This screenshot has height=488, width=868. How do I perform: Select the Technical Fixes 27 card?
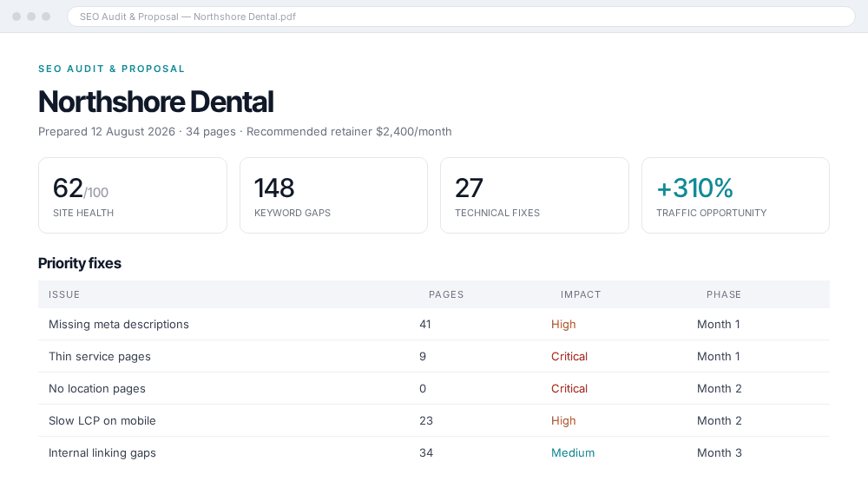point(535,195)
